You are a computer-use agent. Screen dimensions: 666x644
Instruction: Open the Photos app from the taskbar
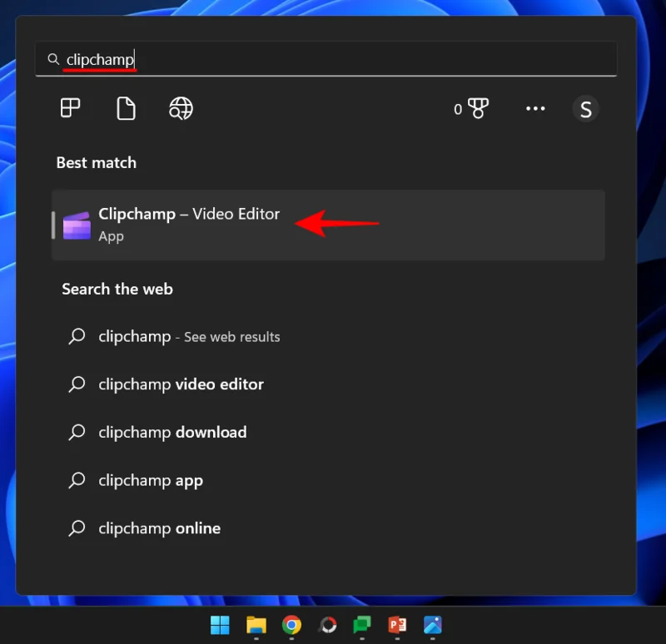point(432,625)
